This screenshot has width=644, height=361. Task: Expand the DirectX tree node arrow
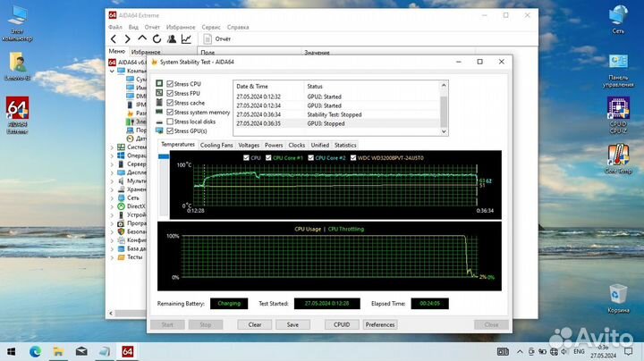point(112,206)
